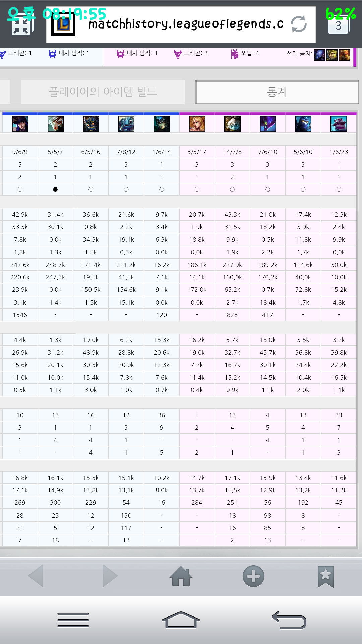Switch to 플레이어의 아이템 빌드 tab
Image resolution: width=362 pixels, height=644 pixels.
pyautogui.click(x=103, y=92)
